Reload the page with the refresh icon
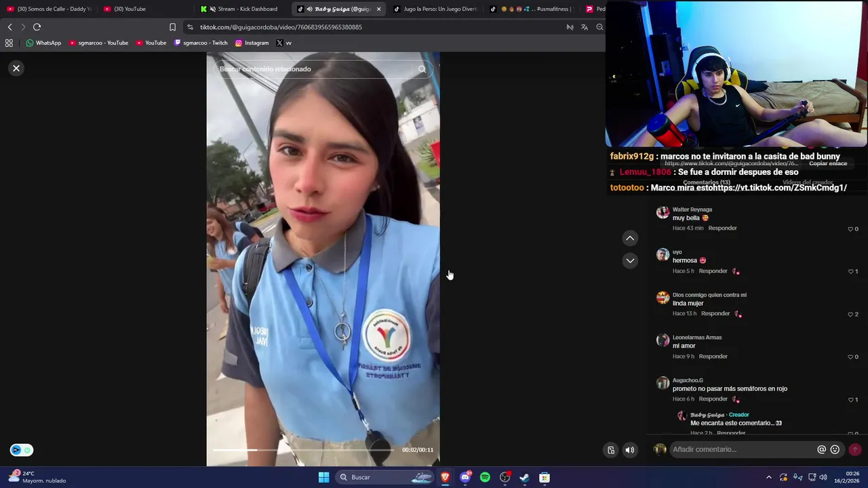This screenshot has width=868, height=488. (x=37, y=27)
